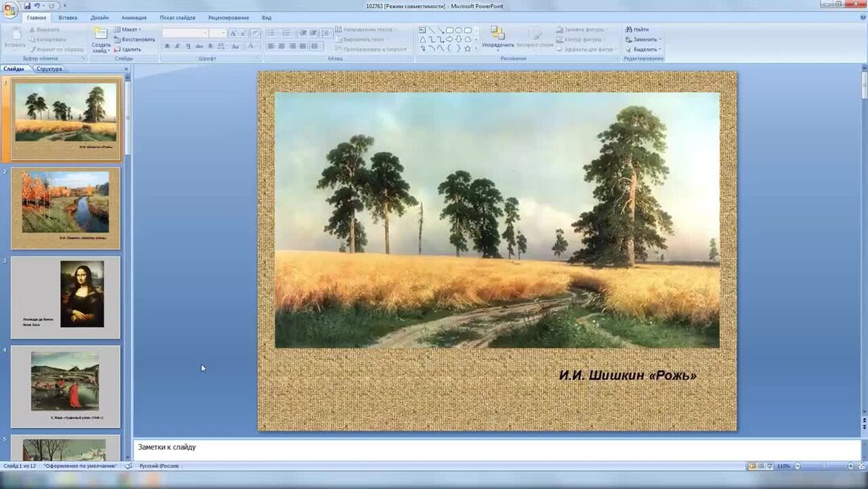Open the line spacing icon

[x=326, y=33]
